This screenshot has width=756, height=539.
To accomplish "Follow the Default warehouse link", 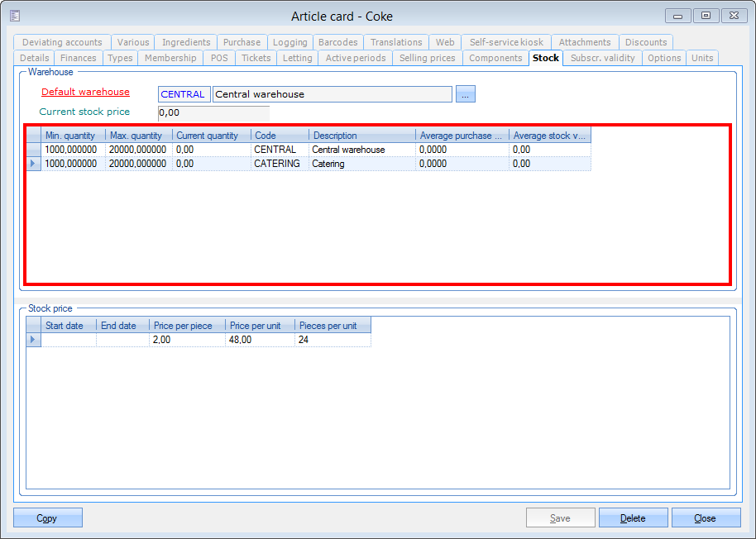I will [x=85, y=92].
